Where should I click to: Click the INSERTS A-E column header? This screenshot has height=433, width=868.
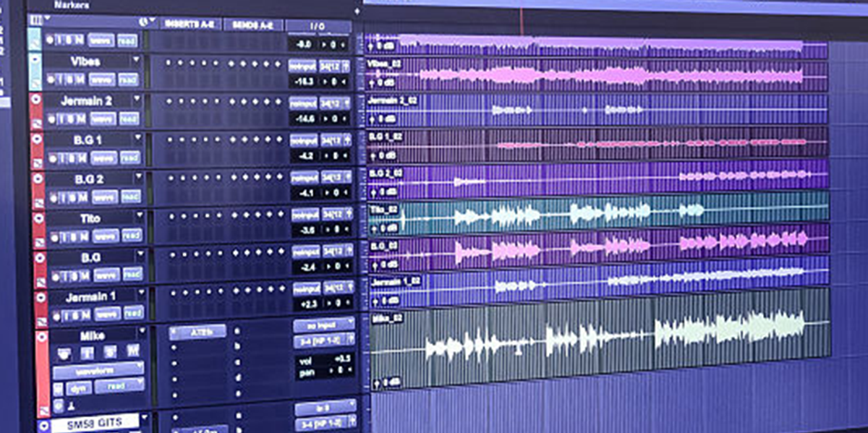(190, 24)
